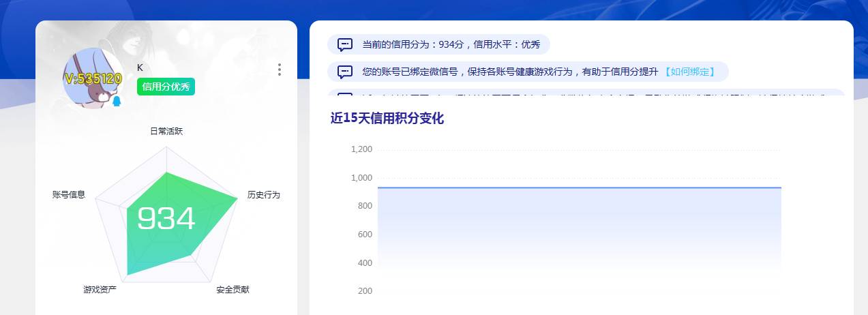Screen dimensions: 868x315
Task: Click the 信用分优秀 green badge
Action: 166,87
